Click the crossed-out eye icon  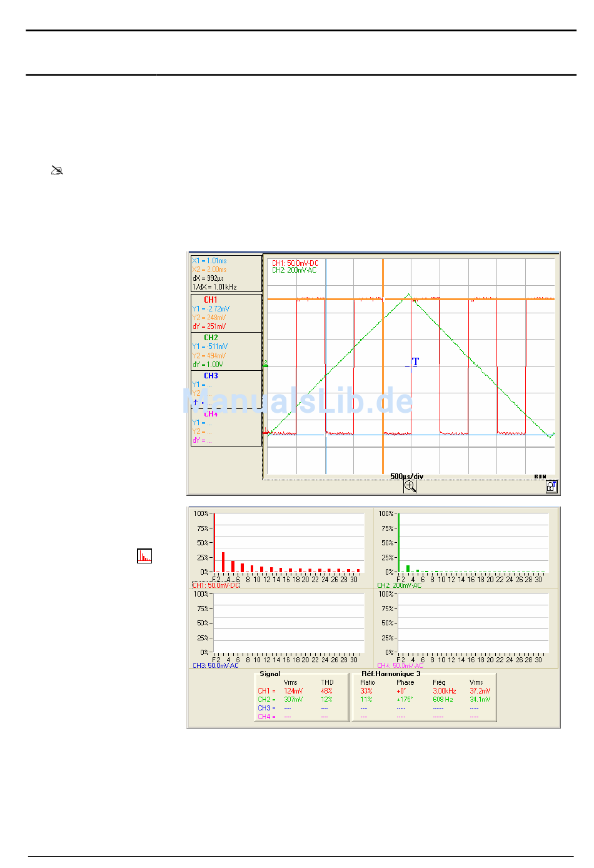click(57, 170)
